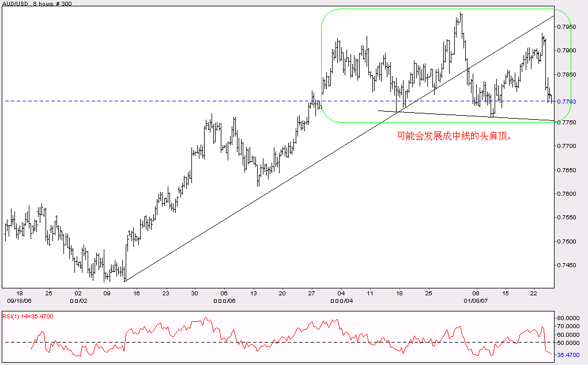Click the 16 date tick on time axis
The height and width of the screenshot is (365, 588).
pyautogui.click(x=137, y=293)
